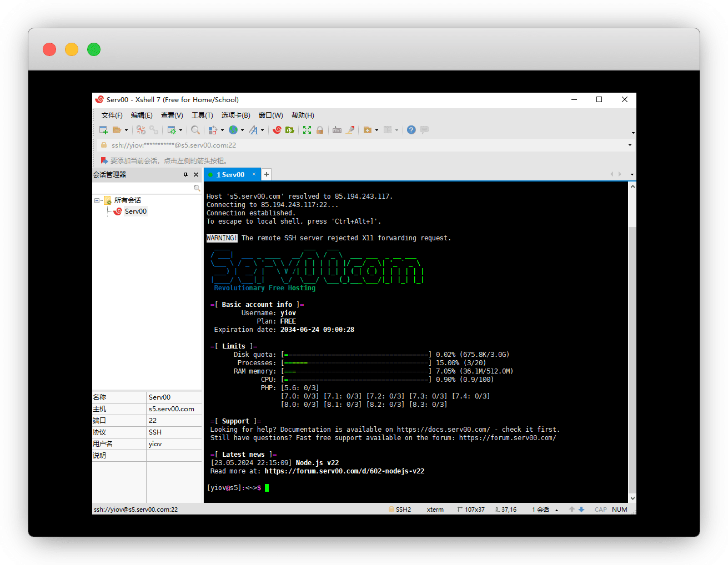Expand the address bar history dropdown
Viewport: 728px width, 565px height.
click(x=630, y=145)
